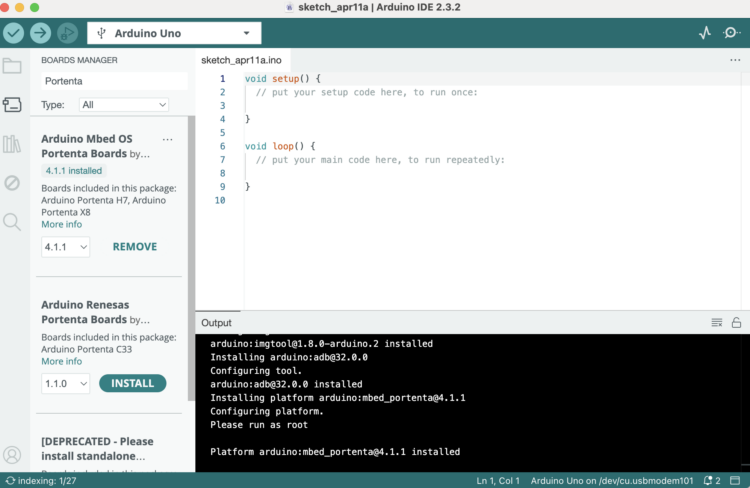Click the Portenta search field
750x488 pixels.
pos(114,81)
